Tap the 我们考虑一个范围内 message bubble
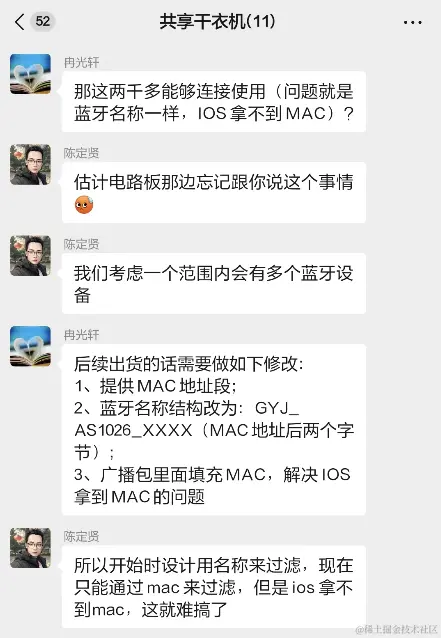 [x=214, y=283]
